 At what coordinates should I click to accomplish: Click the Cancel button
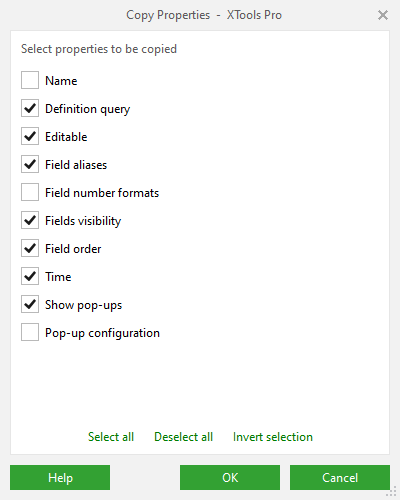tap(340, 478)
